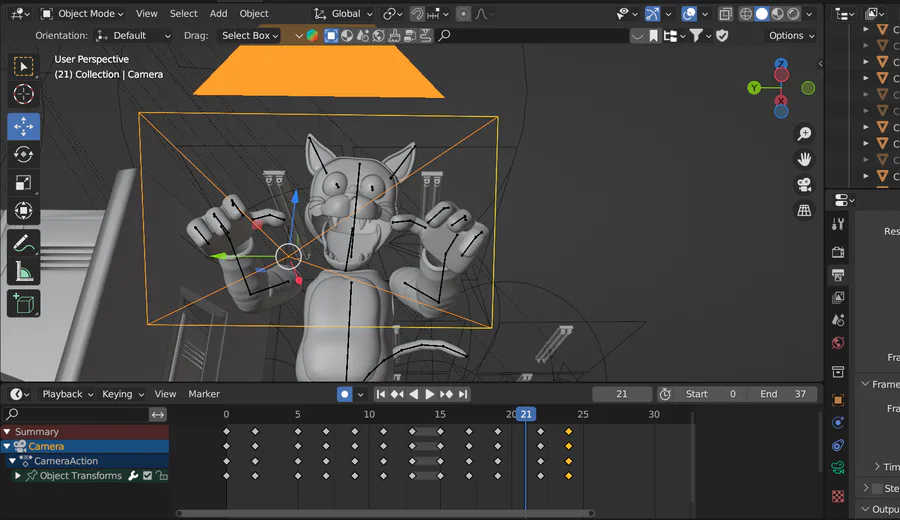900x520 pixels.
Task: Open the Select menu
Action: (x=184, y=14)
